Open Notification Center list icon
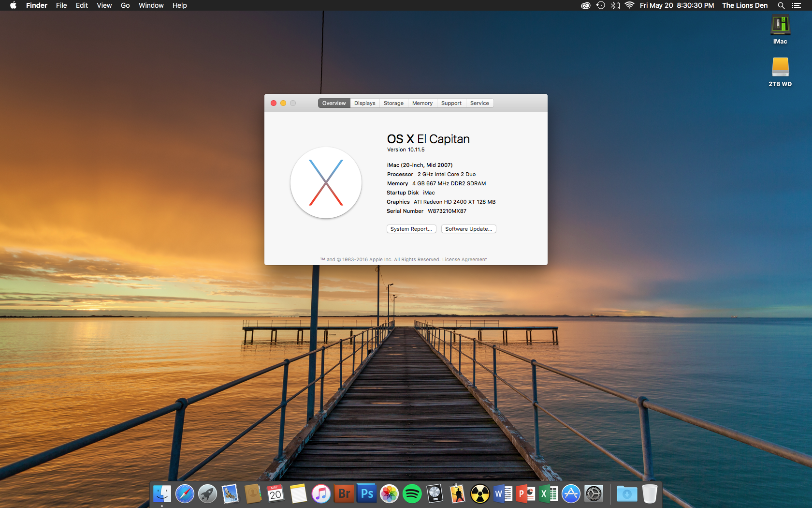Image resolution: width=812 pixels, height=508 pixels. 797,5
